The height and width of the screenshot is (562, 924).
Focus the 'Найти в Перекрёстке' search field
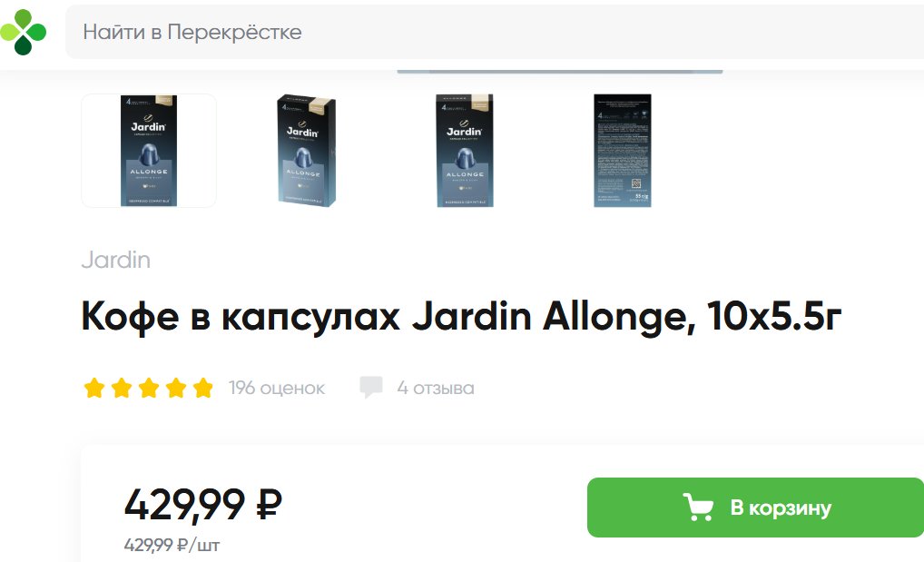point(495,32)
